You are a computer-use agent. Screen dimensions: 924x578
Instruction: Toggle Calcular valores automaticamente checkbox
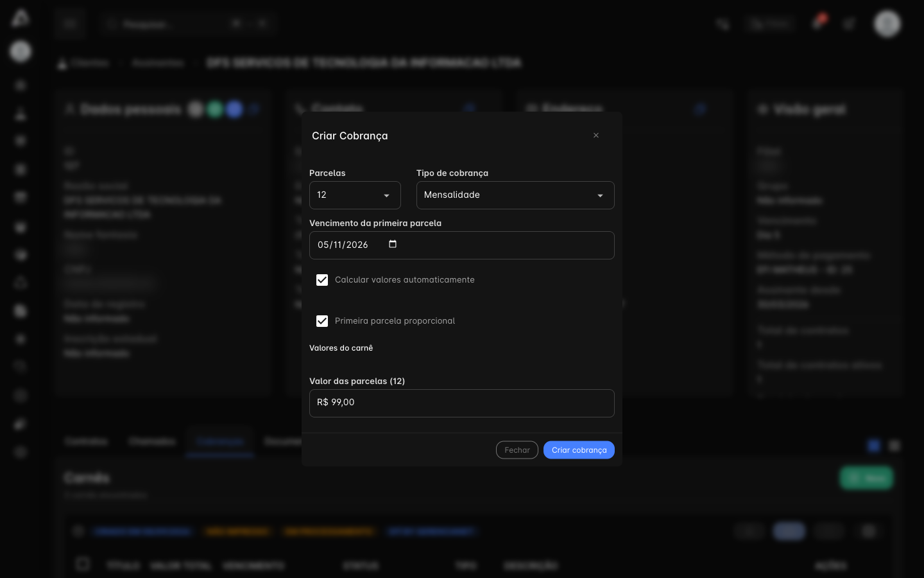click(x=322, y=280)
